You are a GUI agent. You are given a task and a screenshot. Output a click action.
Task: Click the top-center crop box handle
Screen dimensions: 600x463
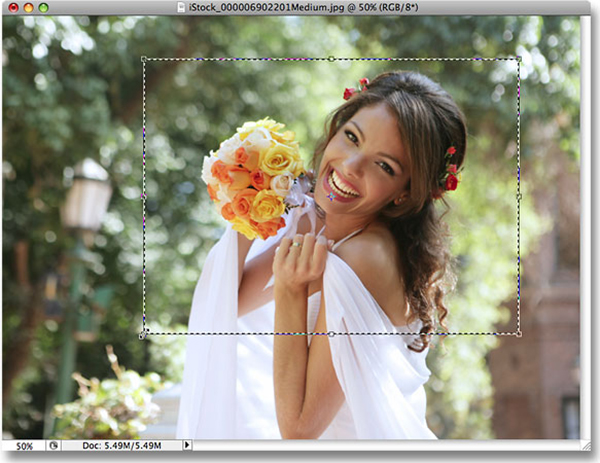click(331, 59)
